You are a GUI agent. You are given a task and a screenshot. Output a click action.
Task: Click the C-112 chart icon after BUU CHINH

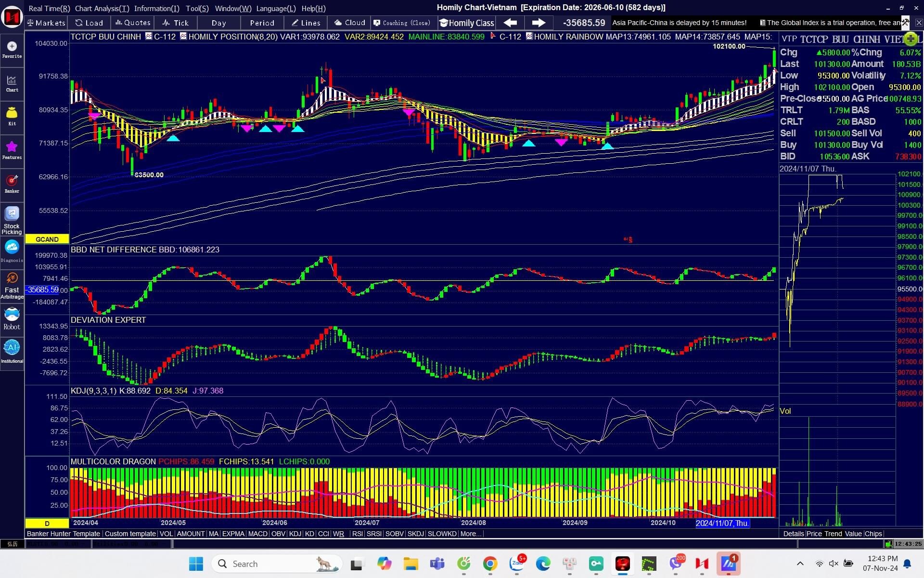pos(149,36)
